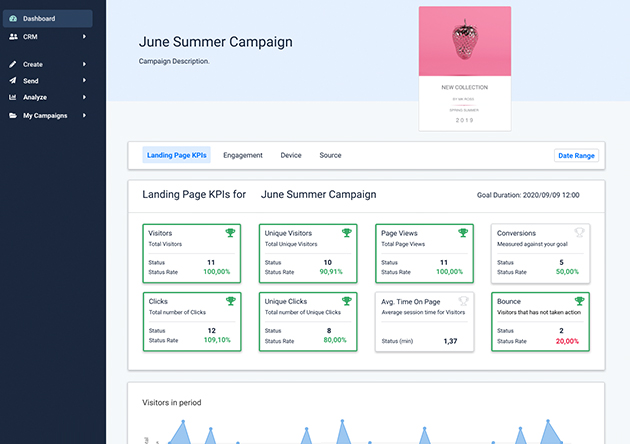Screen dimensions: 630x444
Task: Click the green trophy on Bounce card
Action: pyautogui.click(x=579, y=301)
